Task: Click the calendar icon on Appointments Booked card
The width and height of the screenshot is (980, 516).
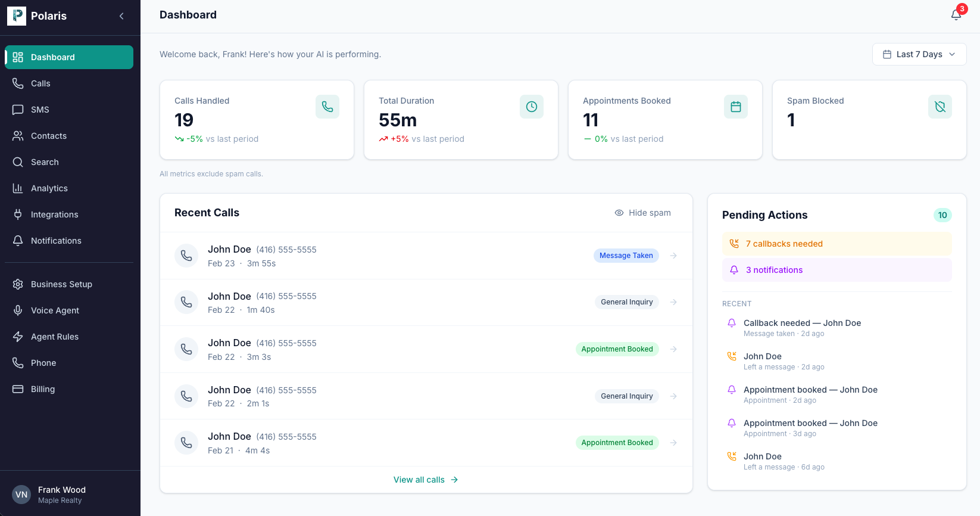Action: (x=736, y=107)
